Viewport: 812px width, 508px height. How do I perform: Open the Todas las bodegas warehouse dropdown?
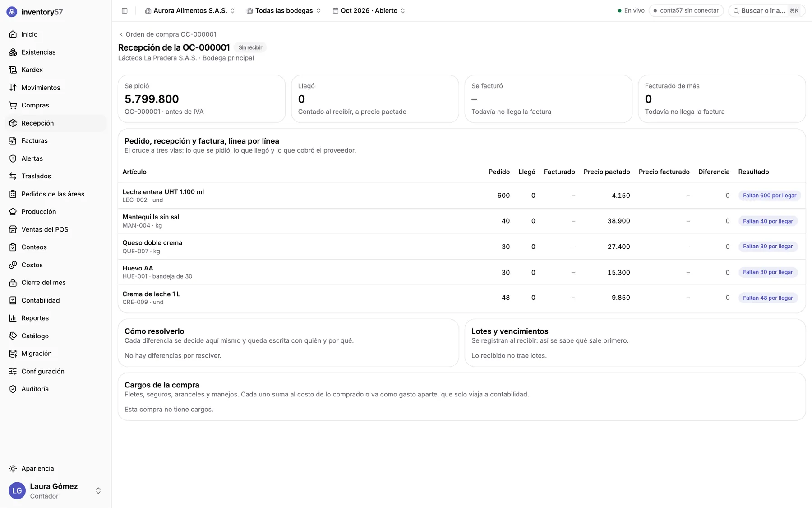pos(284,10)
